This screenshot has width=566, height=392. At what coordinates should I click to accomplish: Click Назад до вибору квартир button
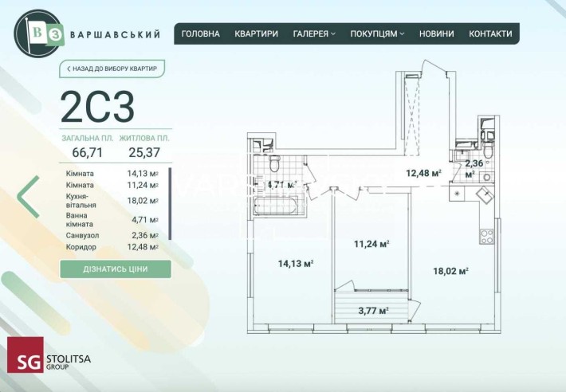tap(112, 69)
